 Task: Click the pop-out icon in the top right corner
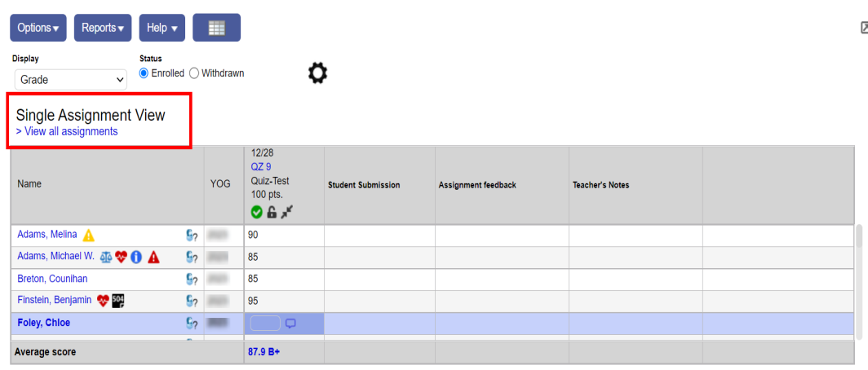pos(864,28)
